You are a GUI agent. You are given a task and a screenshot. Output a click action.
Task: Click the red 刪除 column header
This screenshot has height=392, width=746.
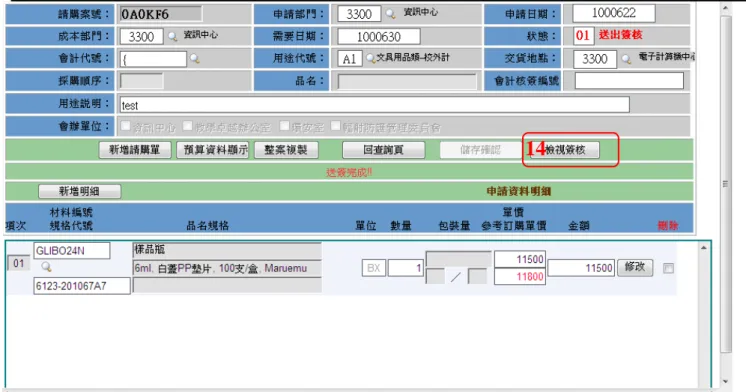(x=668, y=225)
